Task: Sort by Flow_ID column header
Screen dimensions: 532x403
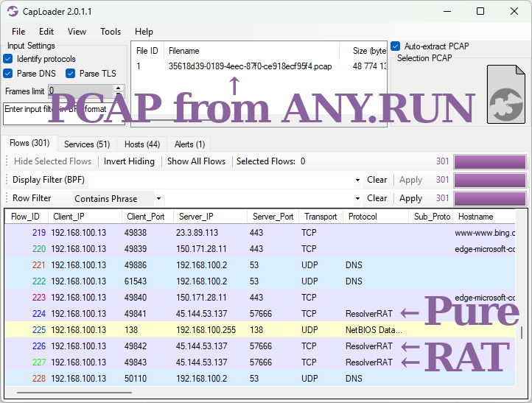Action: click(x=26, y=217)
